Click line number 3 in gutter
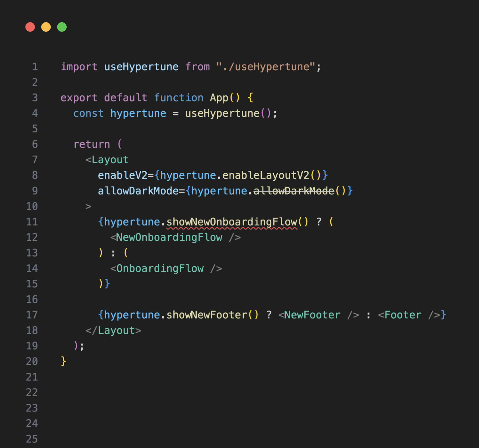 [35, 98]
